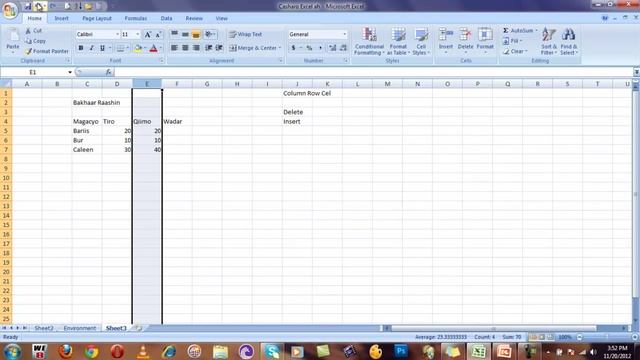Toggle Underline formatting
This screenshot has width=640, height=360.
[102, 48]
